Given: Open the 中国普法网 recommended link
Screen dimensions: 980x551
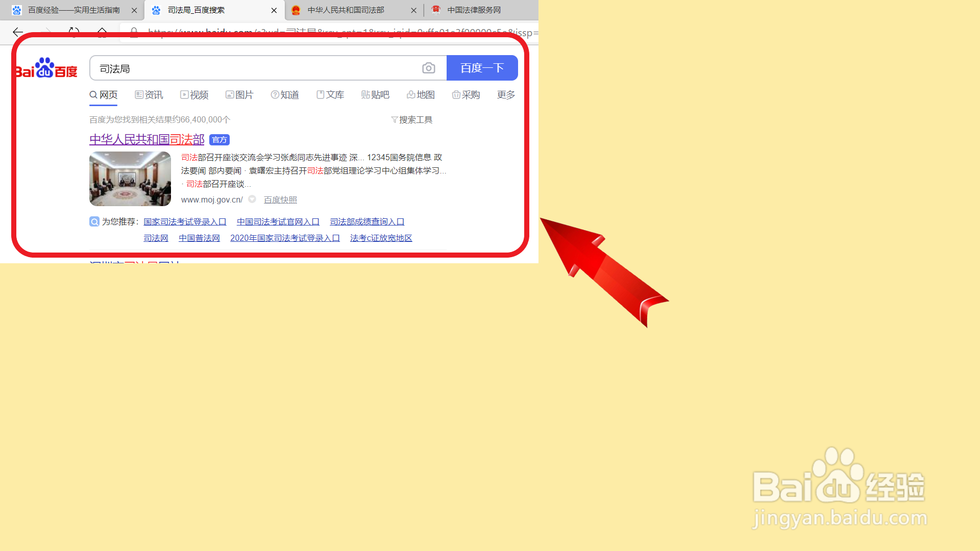Looking at the screenshot, I should coord(199,238).
